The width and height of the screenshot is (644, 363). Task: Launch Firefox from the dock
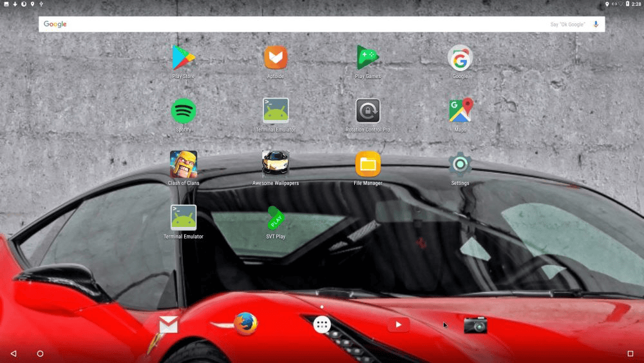pyautogui.click(x=245, y=324)
